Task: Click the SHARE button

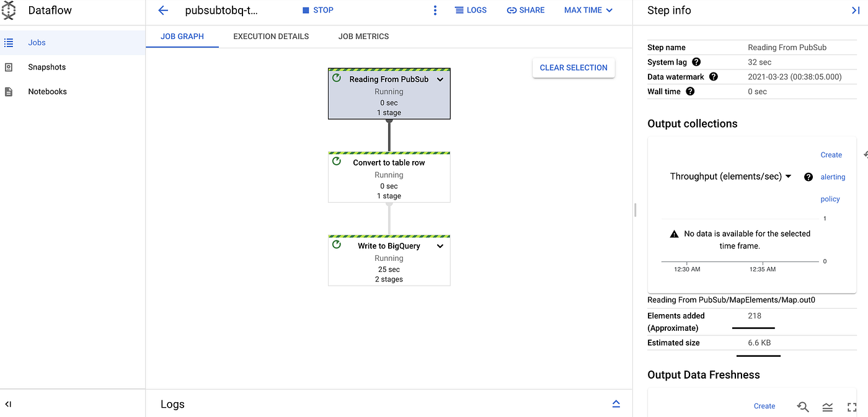Action: (526, 11)
